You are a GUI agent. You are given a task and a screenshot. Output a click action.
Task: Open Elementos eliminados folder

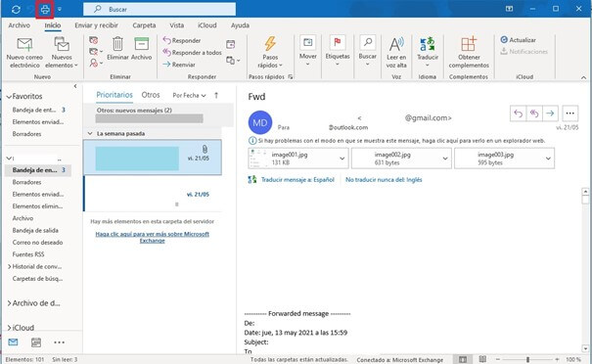[38, 206]
